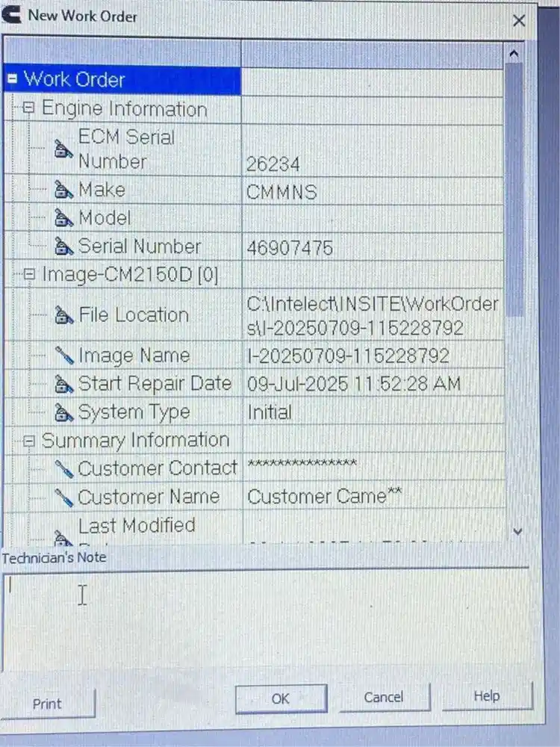Select the Start Repair Date row label
Image resolution: width=560 pixels, height=747 pixels.
pos(155,383)
